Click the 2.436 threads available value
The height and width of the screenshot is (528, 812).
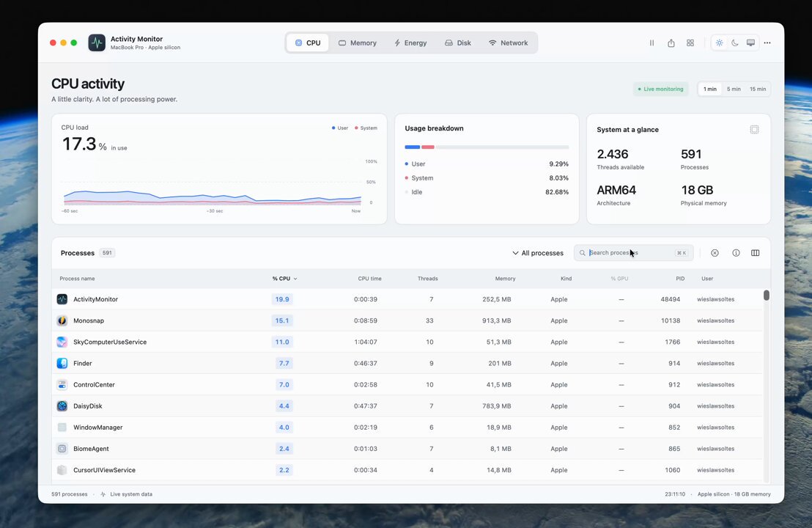[x=613, y=154]
